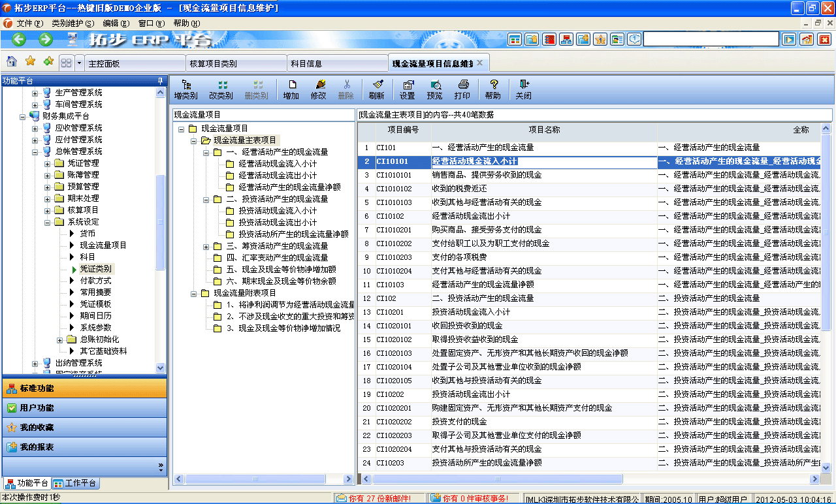Click the 增加 (Add) toolbar icon
Screen dimensions: 836x504
coord(291,89)
